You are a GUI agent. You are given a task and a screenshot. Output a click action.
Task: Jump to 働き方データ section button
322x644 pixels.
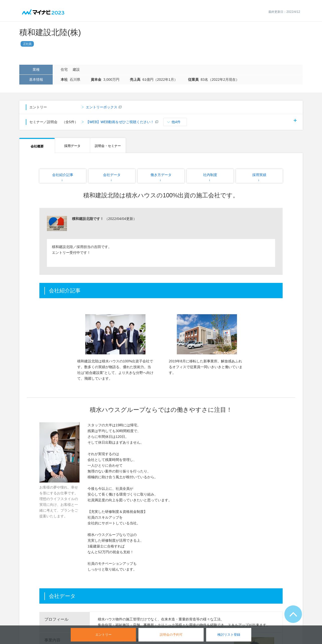161,176
